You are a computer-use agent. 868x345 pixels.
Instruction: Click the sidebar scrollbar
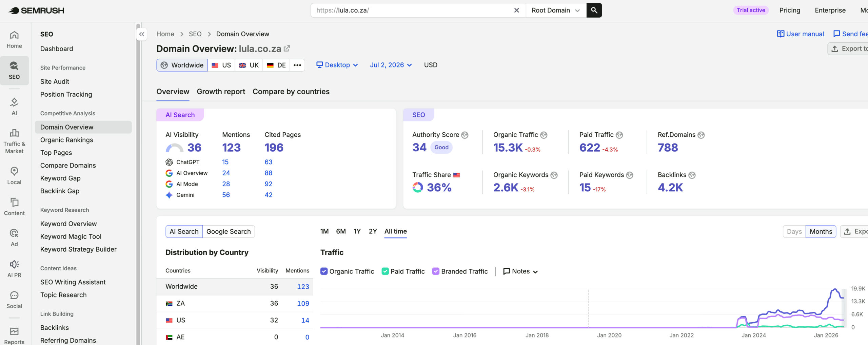coord(138,185)
